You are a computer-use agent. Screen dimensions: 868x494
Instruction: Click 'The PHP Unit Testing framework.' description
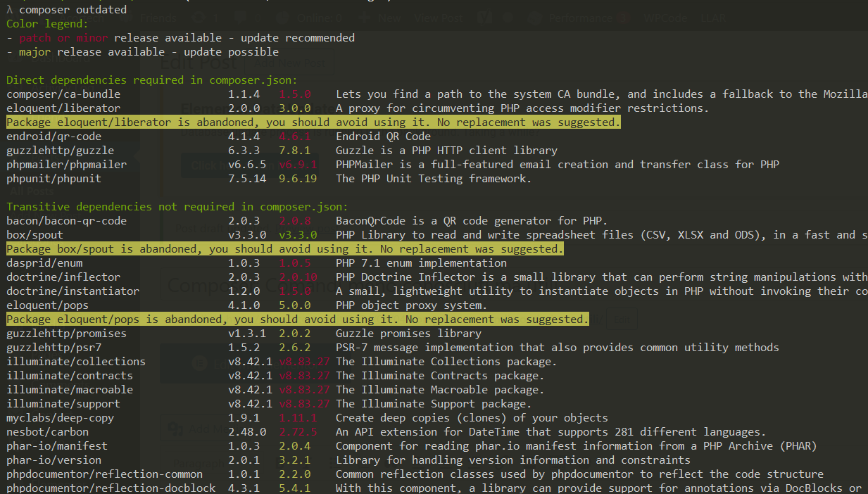click(434, 179)
